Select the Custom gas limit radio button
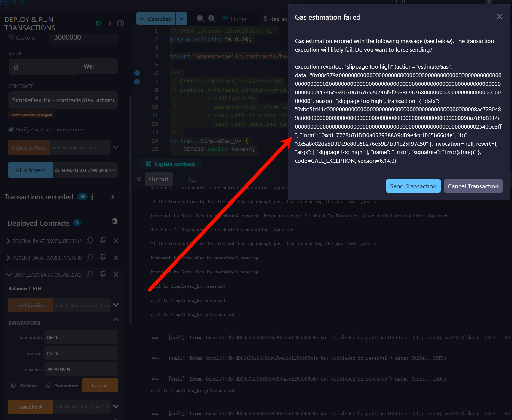This screenshot has width=512, height=420. coord(11,37)
